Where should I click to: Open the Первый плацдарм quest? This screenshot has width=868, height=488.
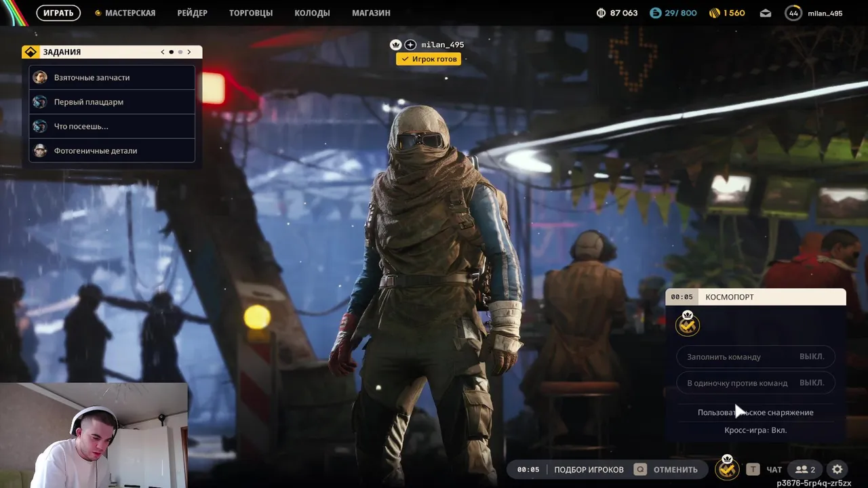coord(112,102)
